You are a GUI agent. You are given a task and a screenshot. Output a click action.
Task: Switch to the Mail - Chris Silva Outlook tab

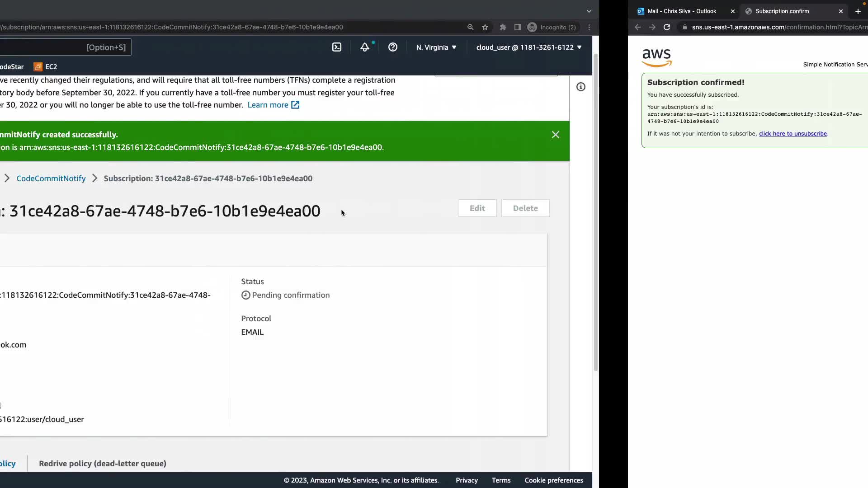(681, 11)
